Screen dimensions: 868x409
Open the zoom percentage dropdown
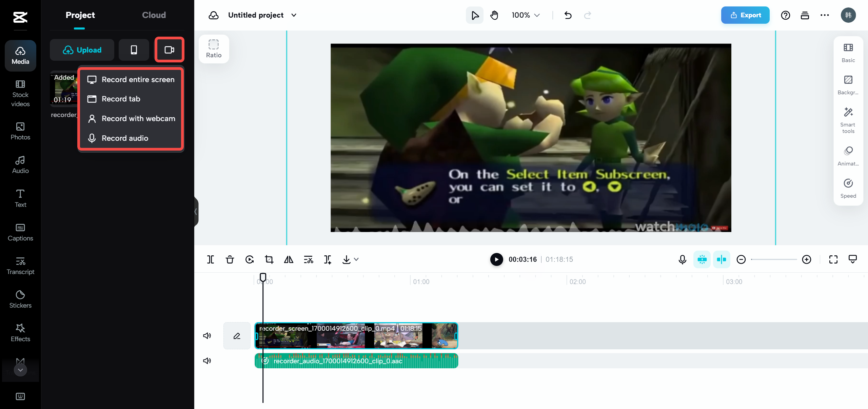pyautogui.click(x=525, y=15)
